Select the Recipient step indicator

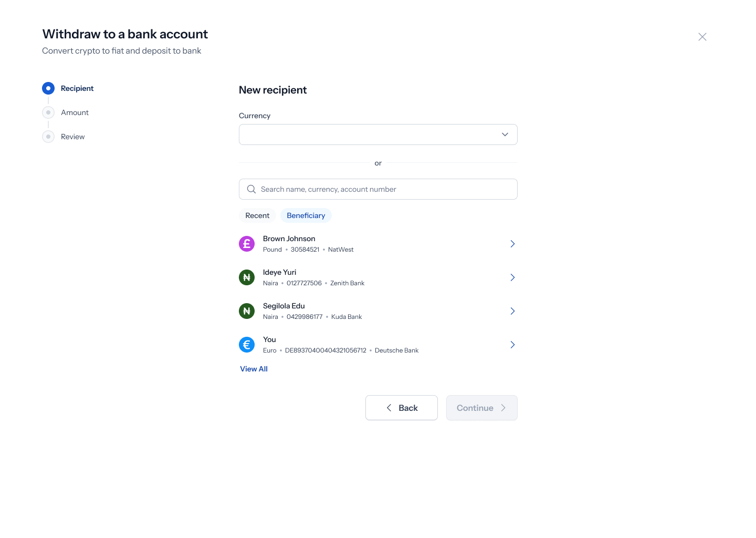pos(48,88)
